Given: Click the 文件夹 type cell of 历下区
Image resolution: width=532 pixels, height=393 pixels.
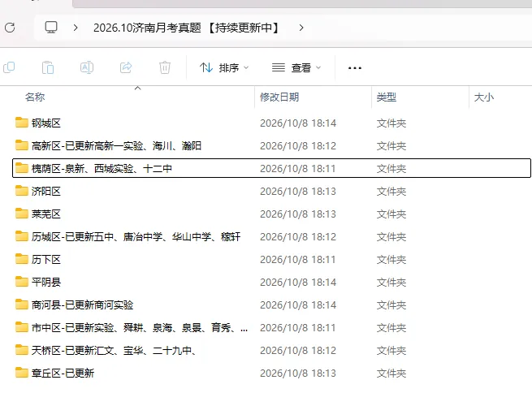Looking at the screenshot, I should pos(391,259).
